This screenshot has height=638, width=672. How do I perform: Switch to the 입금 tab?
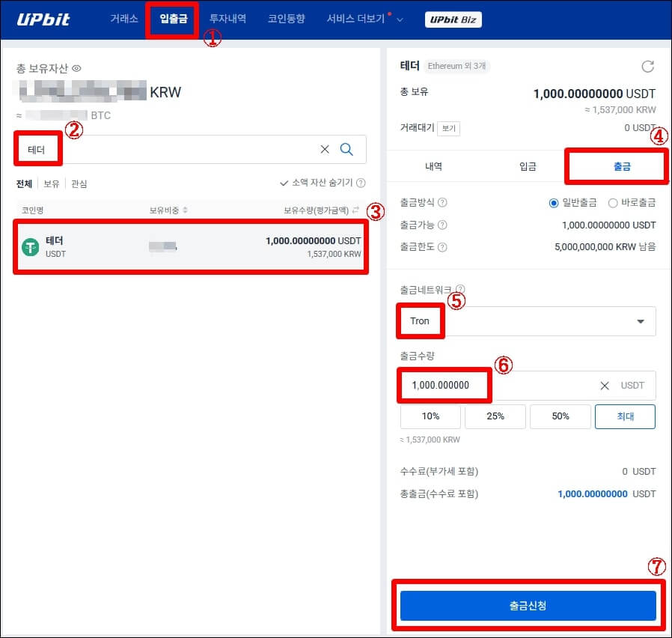526,165
